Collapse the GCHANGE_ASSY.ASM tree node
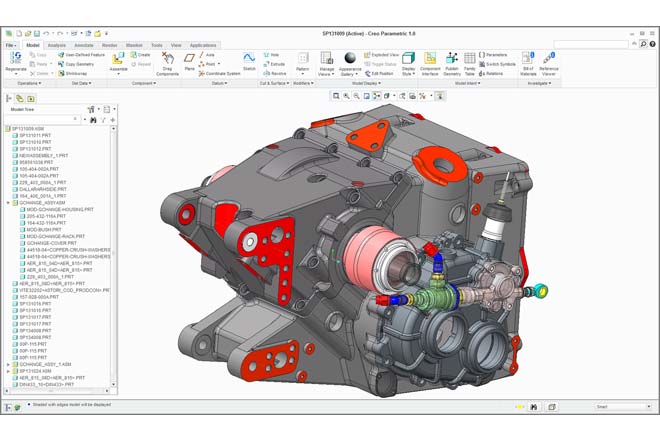The image size is (660, 440). pyautogui.click(x=8, y=203)
